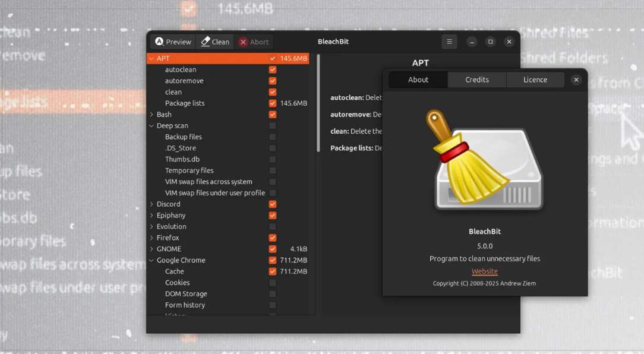This screenshot has width=644, height=354.
Task: Uncheck the autoremove checkbox
Action: tap(273, 81)
